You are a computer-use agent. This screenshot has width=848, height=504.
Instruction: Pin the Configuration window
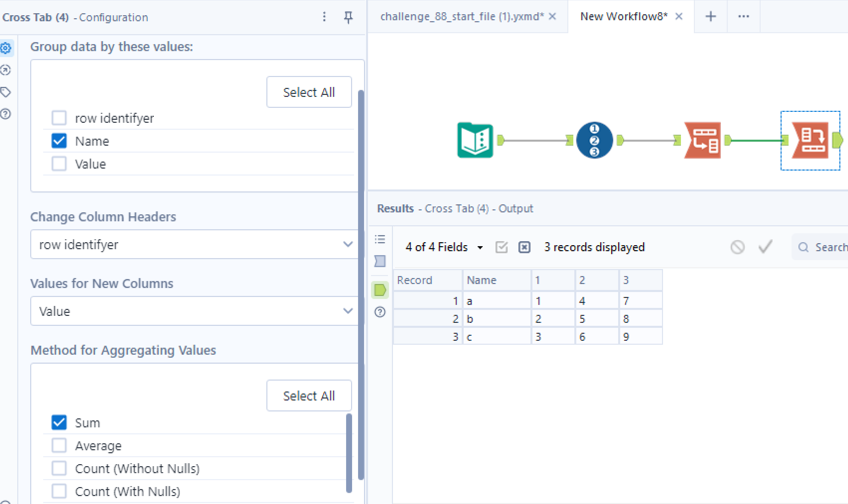pos(348,17)
